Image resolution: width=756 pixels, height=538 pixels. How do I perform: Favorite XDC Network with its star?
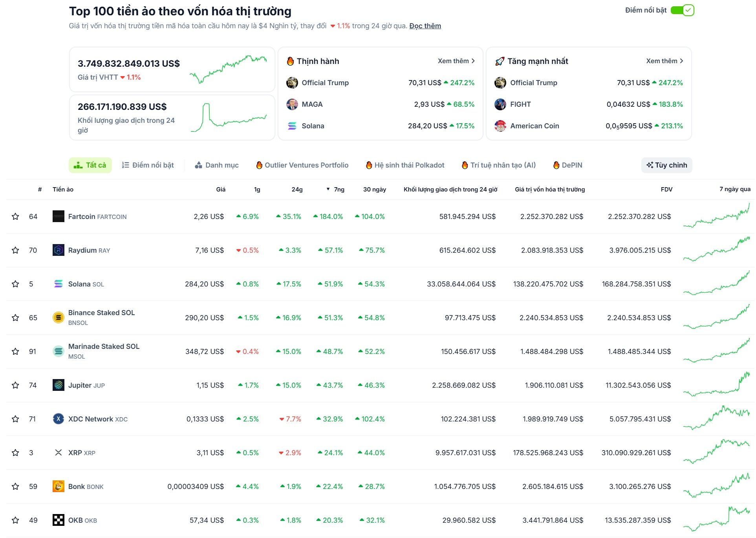pos(15,419)
